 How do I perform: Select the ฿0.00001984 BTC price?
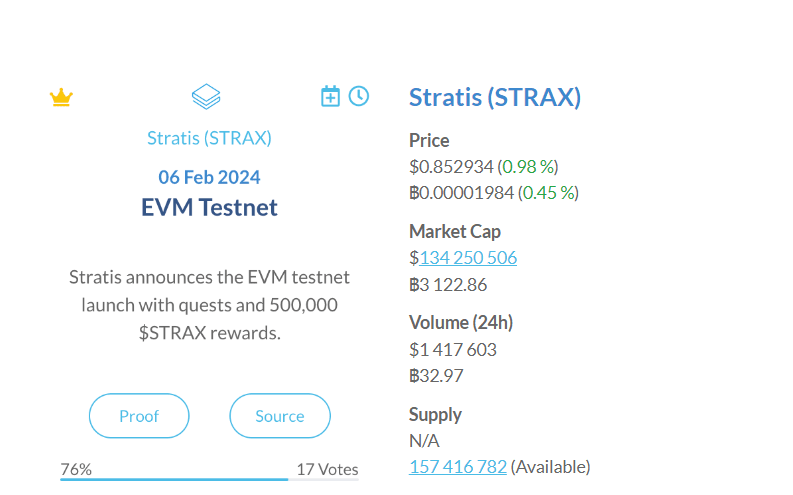462,193
